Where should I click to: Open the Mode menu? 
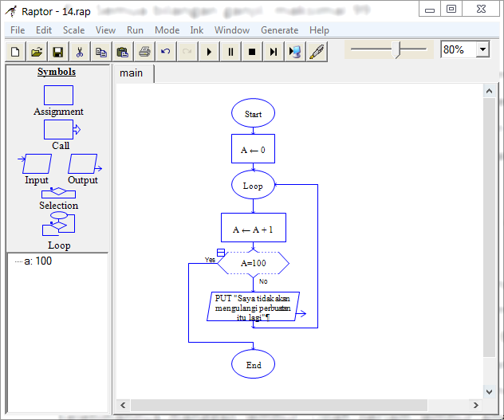167,30
